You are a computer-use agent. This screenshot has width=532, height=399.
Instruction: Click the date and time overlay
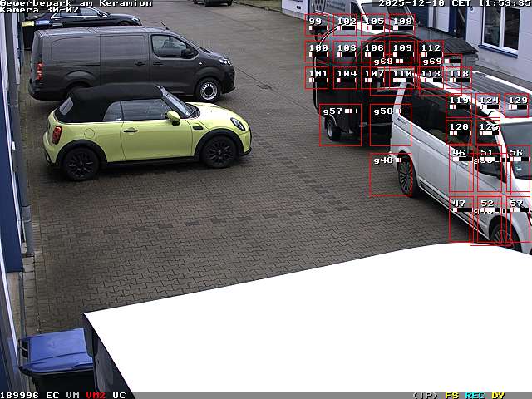coord(454,3)
